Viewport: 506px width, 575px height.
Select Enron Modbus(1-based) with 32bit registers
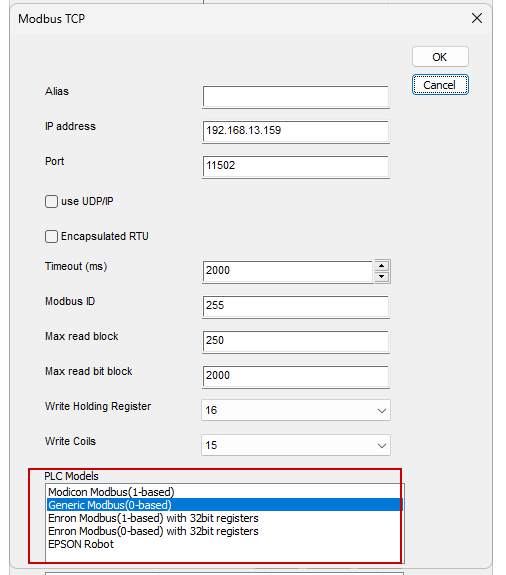pos(224,518)
